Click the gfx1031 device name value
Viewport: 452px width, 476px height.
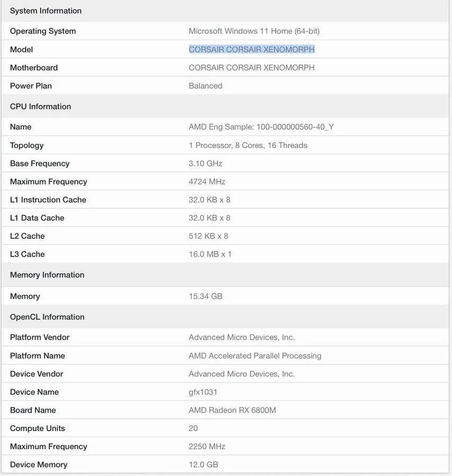click(x=203, y=392)
